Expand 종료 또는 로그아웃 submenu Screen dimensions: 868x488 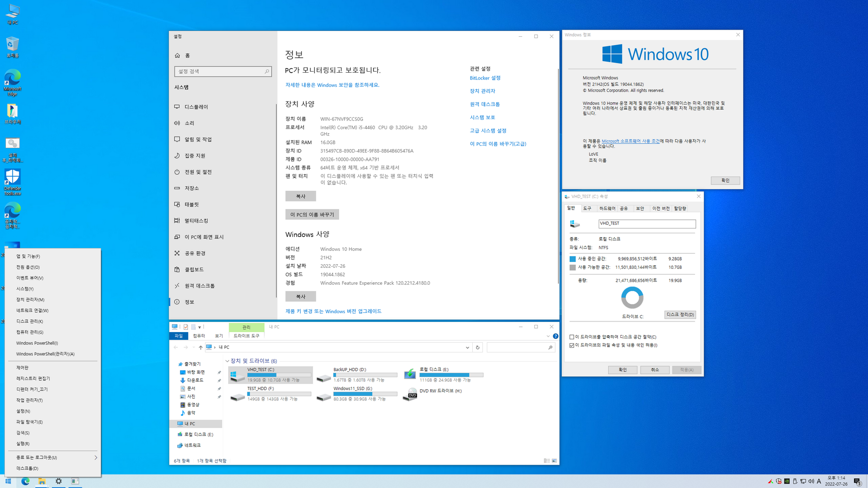click(x=53, y=457)
